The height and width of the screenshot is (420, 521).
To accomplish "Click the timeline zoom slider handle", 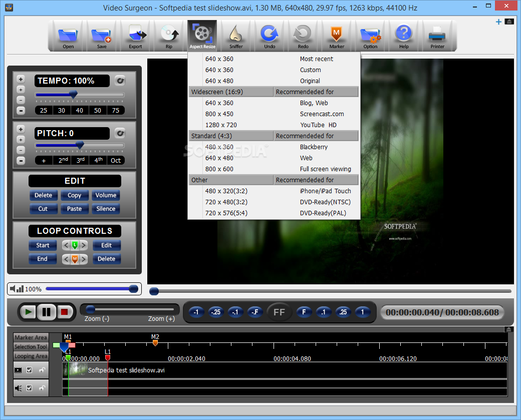I will point(90,309).
